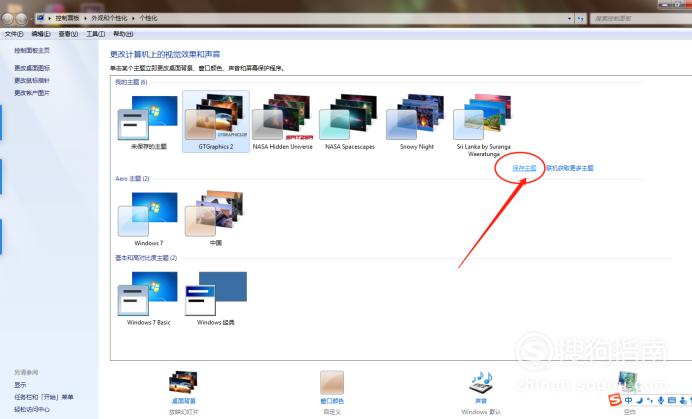The width and height of the screenshot is (692, 419).
Task: Toggle the 中 Chinese input mode
Action: (x=628, y=400)
